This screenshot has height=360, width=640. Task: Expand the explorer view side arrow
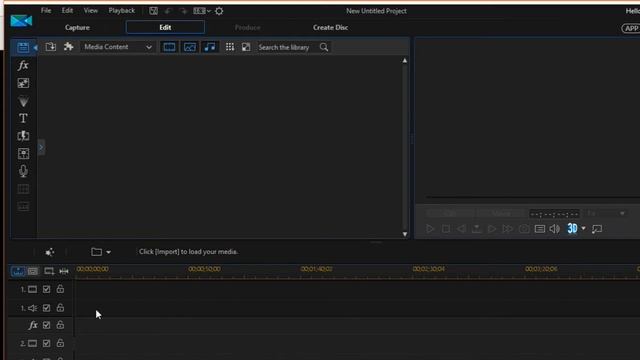click(41, 147)
